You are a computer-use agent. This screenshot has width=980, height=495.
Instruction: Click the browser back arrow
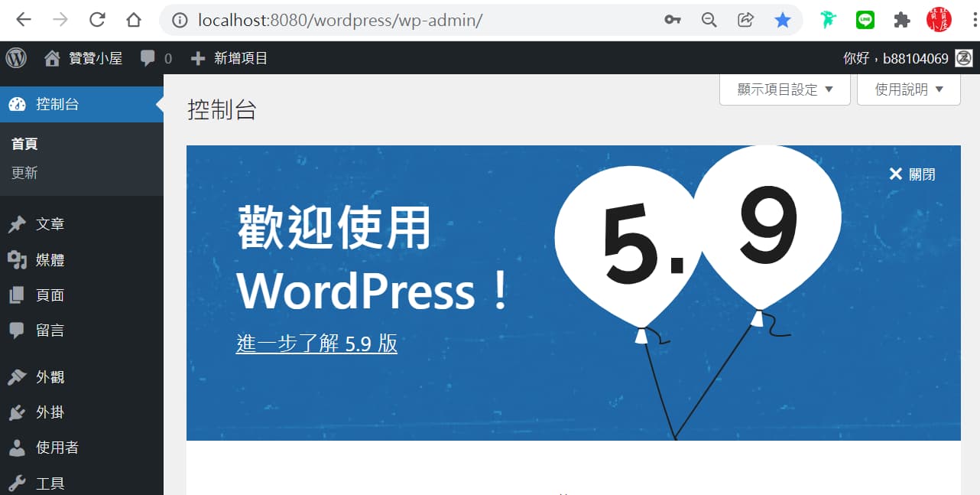(x=24, y=20)
